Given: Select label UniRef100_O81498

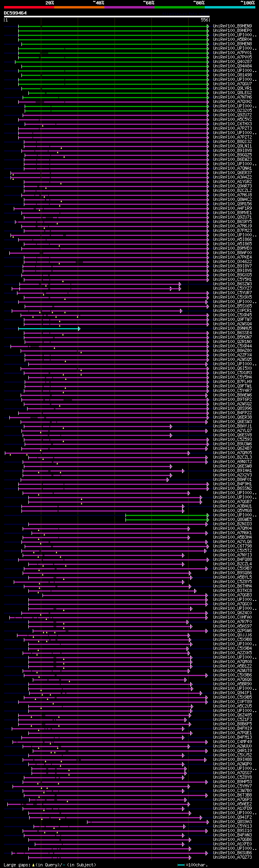Looking at the screenshot, I should point(232,75).
